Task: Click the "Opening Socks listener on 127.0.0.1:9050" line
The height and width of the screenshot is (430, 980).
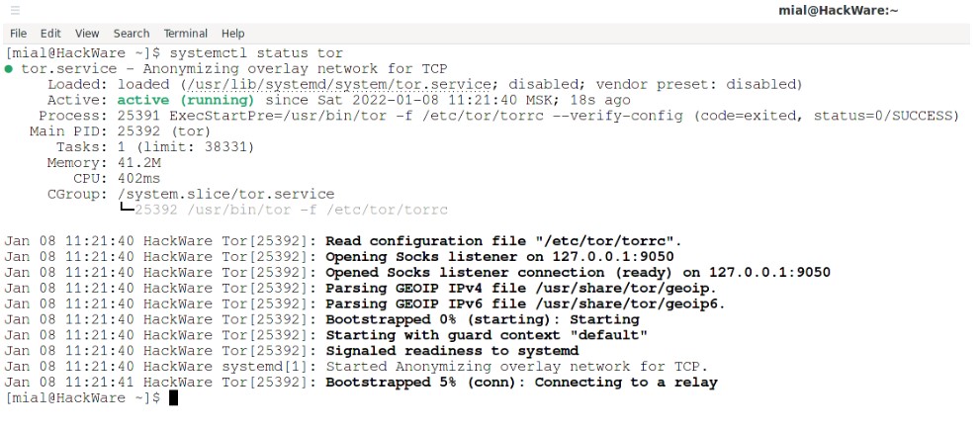Action: (339, 257)
